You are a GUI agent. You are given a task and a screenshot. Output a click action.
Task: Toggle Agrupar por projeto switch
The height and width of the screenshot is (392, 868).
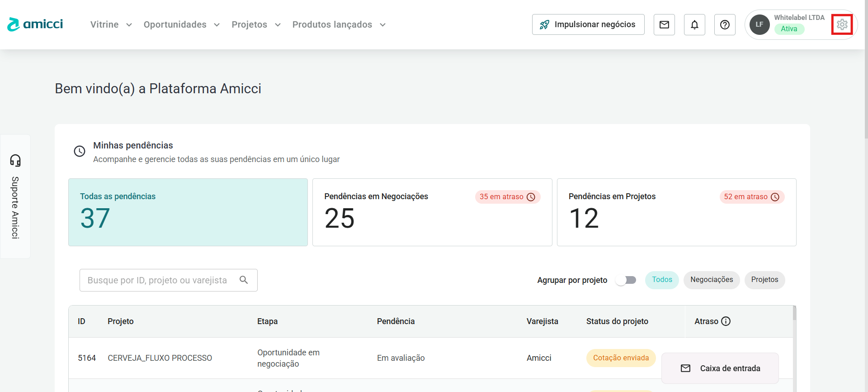click(x=626, y=280)
